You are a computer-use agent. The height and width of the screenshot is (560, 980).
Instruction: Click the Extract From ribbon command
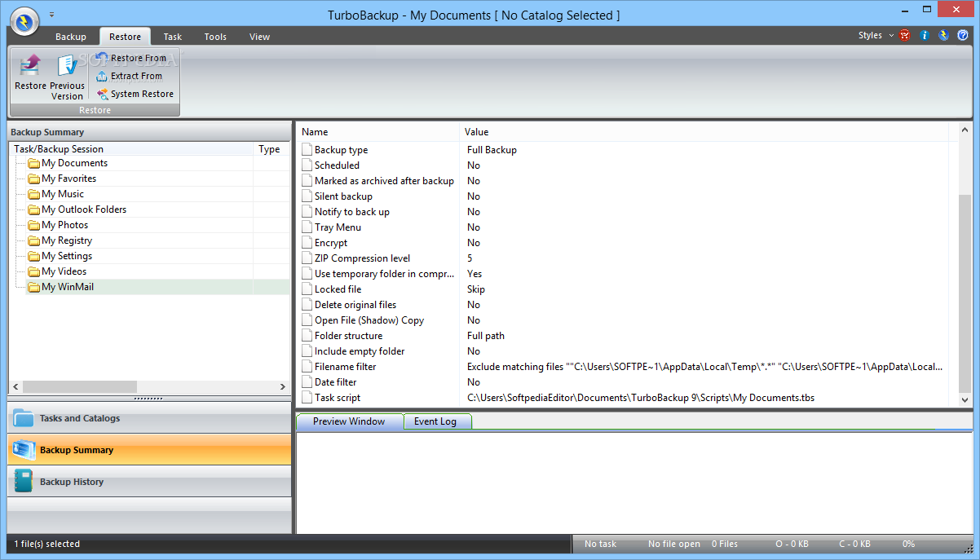(x=129, y=76)
